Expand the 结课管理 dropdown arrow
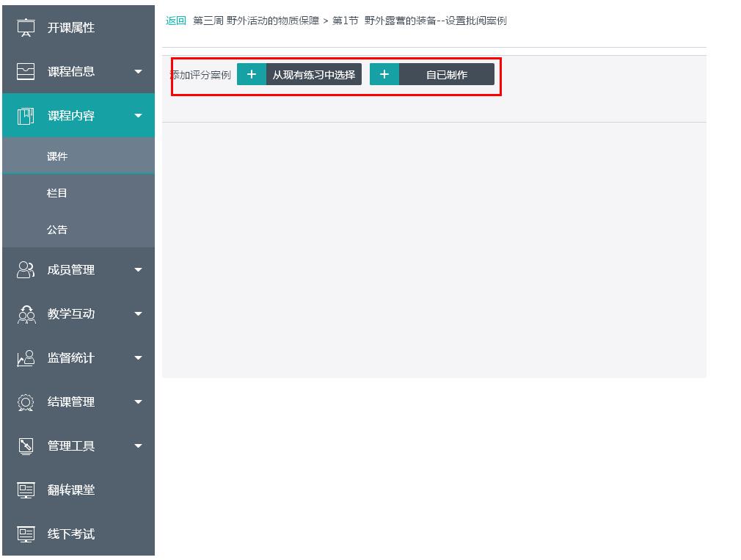This screenshot has height=560, width=741. point(138,402)
